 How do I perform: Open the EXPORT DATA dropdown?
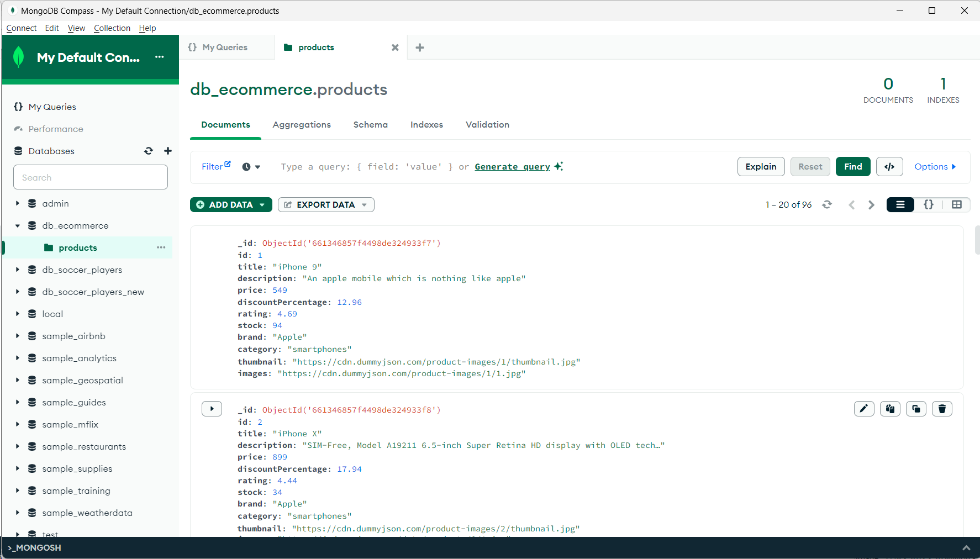pyautogui.click(x=326, y=205)
